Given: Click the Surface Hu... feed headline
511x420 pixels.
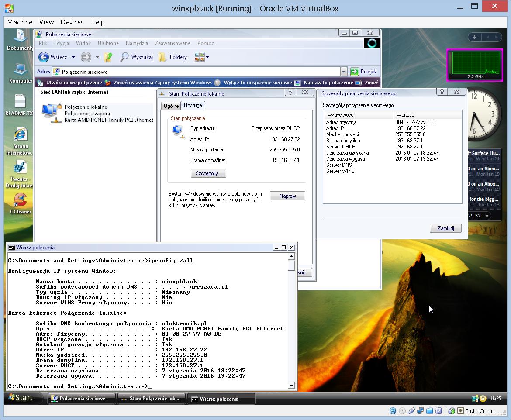Looking at the screenshot, I should click(483, 153).
